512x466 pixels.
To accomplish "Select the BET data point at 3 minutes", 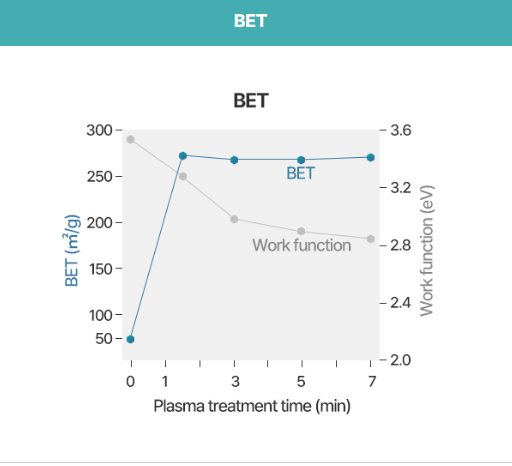I will [234, 160].
